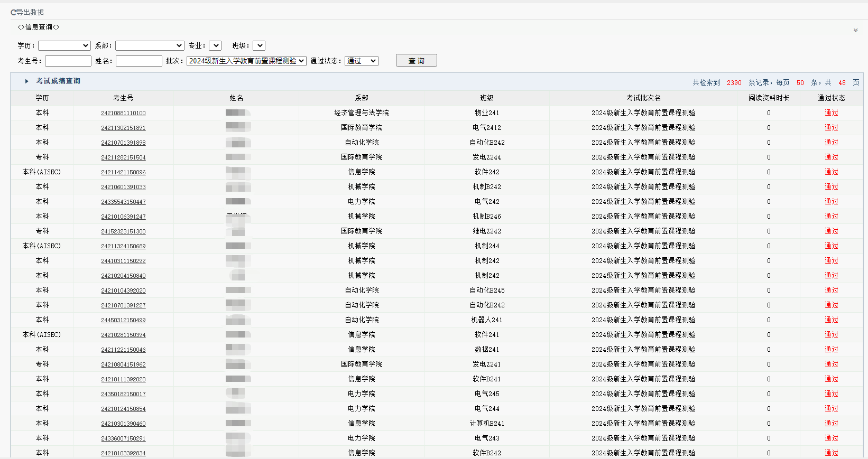
Task: Click the 考生号 column header
Action: coord(123,98)
